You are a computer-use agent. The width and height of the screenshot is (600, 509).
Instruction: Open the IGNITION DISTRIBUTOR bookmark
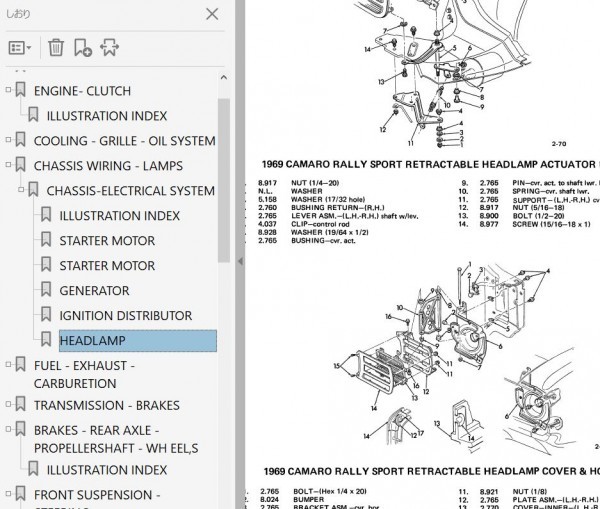(x=126, y=316)
